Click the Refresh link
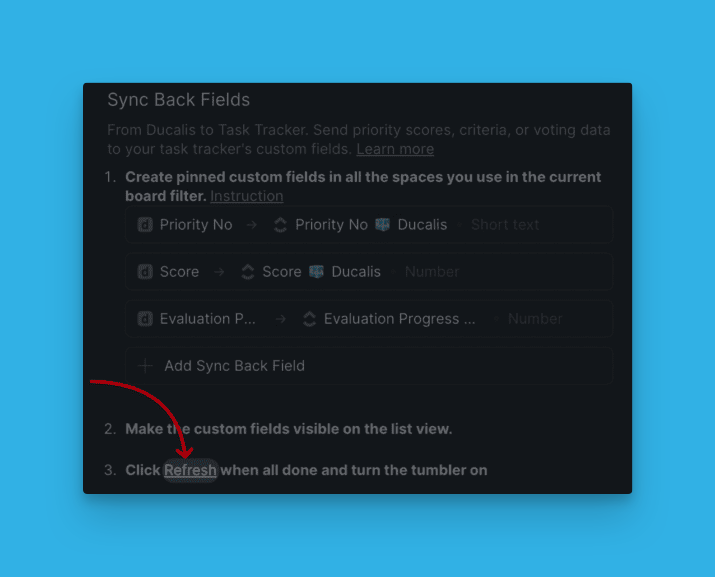This screenshot has width=715, height=577. pyautogui.click(x=190, y=470)
